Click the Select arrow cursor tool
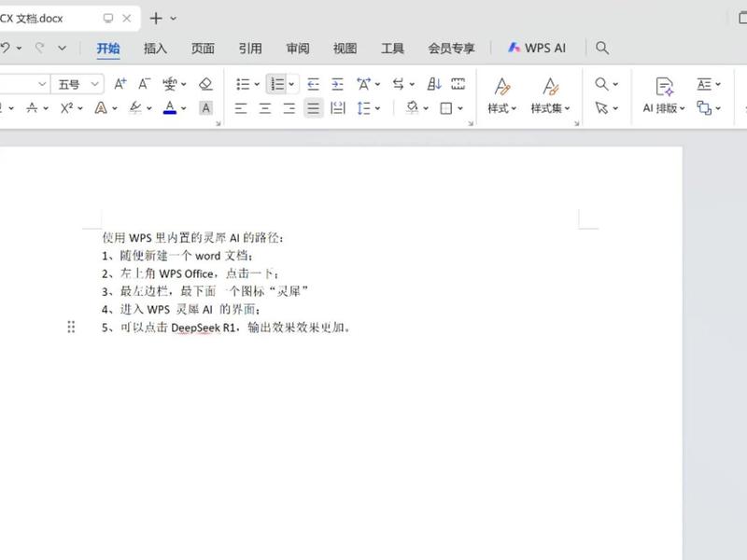The width and height of the screenshot is (747, 560). tap(601, 108)
